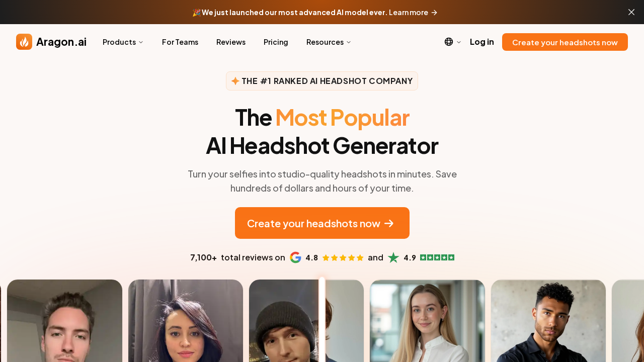
Task: Select the blonde woman headshot thumbnail
Action: pyautogui.click(x=428, y=321)
